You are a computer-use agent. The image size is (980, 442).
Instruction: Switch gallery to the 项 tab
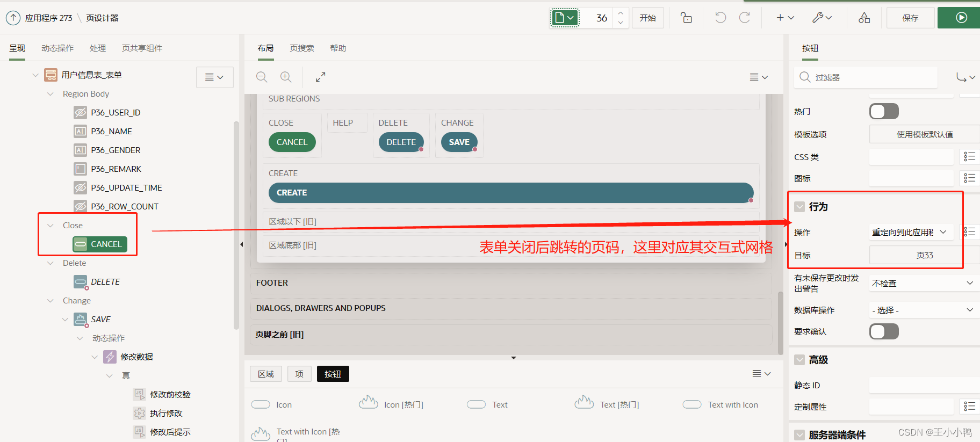click(299, 374)
